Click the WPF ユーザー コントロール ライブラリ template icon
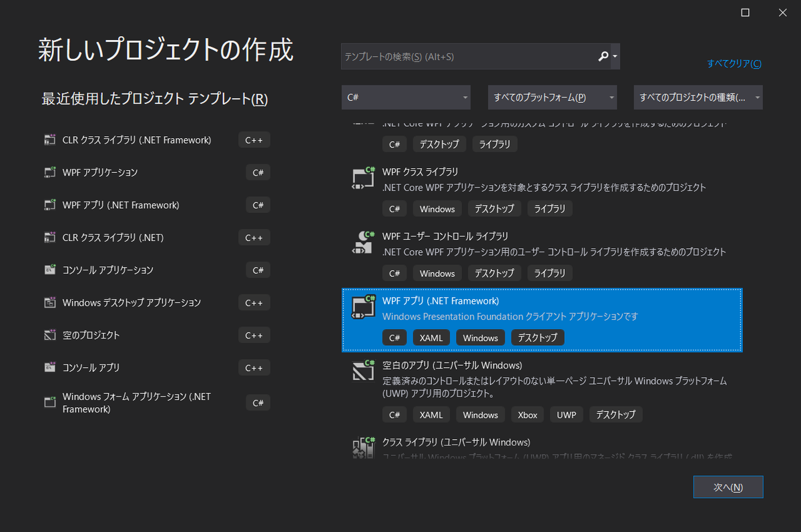Image resolution: width=801 pixels, height=532 pixels. coord(363,242)
